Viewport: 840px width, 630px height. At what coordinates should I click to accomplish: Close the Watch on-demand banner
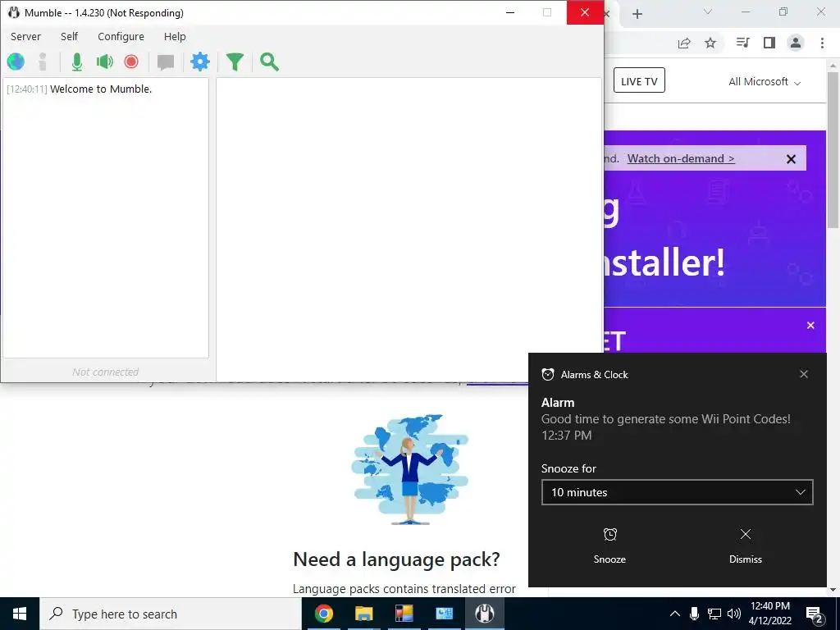click(x=791, y=159)
